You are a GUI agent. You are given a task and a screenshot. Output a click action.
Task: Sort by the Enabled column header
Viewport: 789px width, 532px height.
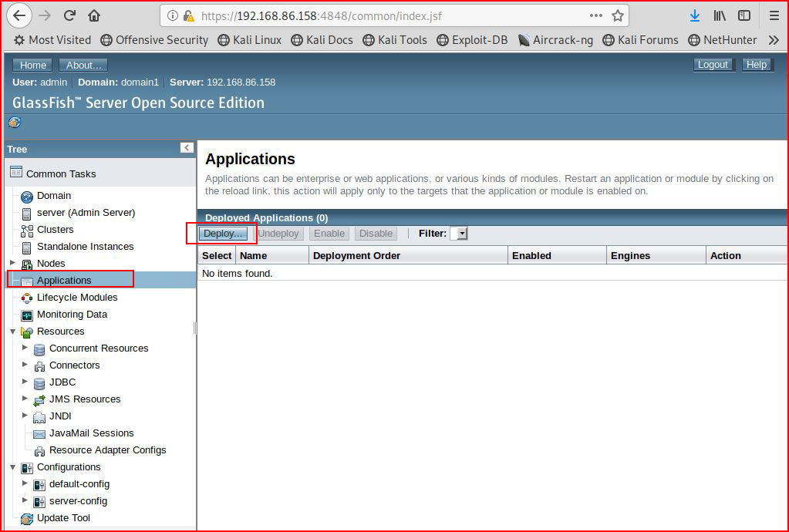pyautogui.click(x=558, y=255)
